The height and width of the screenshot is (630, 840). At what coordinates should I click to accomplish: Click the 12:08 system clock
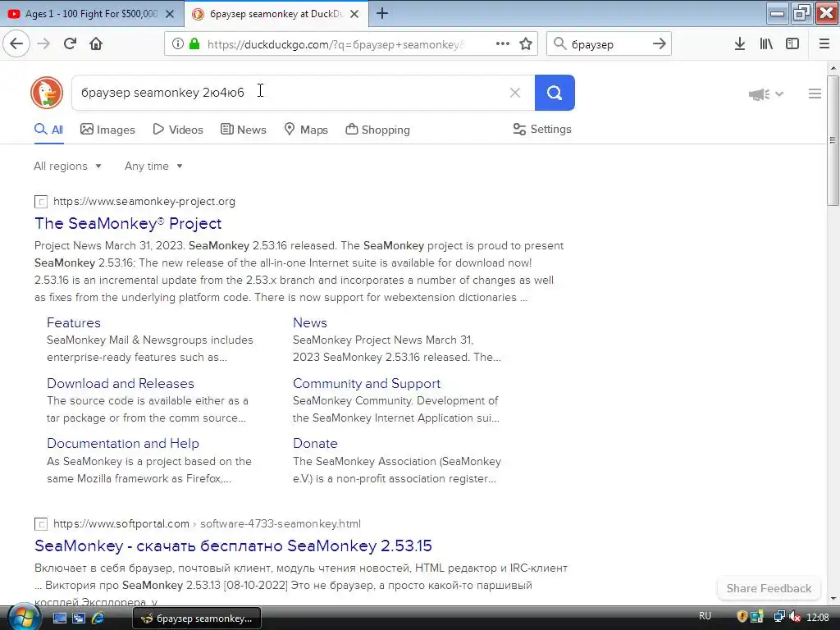[x=818, y=618]
